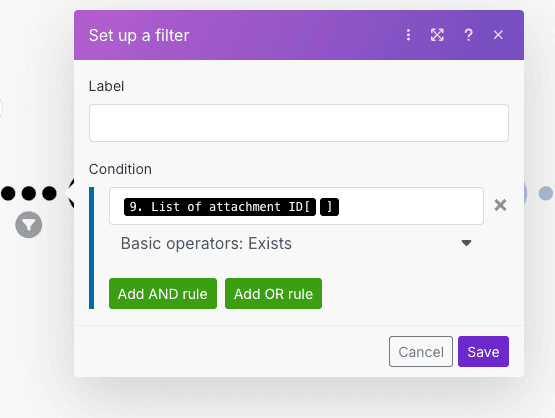Image resolution: width=555 pixels, height=418 pixels.
Task: Open the three-dot options menu in header
Action: (408, 35)
